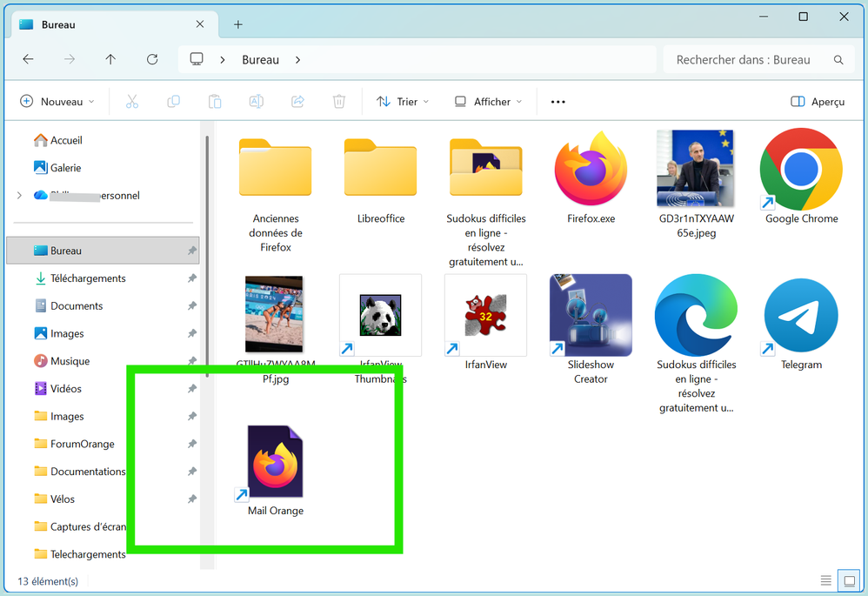Open the Firefox.exe application icon
This screenshot has height=596, width=868.
pyautogui.click(x=591, y=170)
